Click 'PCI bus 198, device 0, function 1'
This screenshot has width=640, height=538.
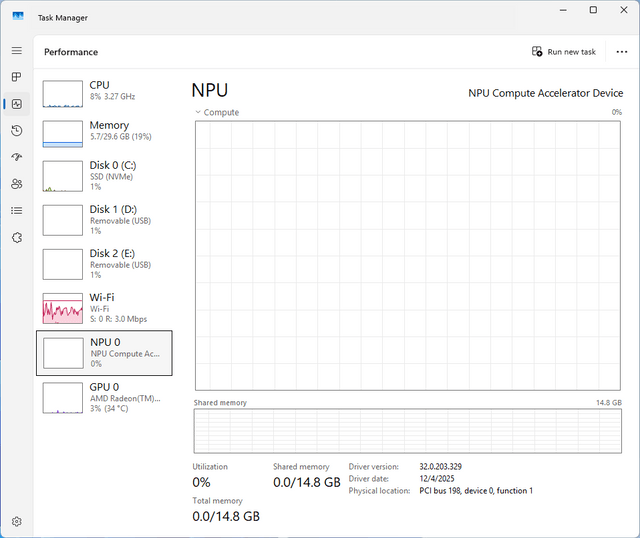coord(476,491)
